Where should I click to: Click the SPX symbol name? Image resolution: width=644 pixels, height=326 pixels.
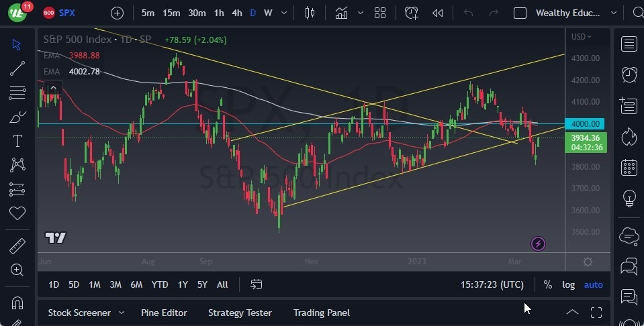(66, 13)
